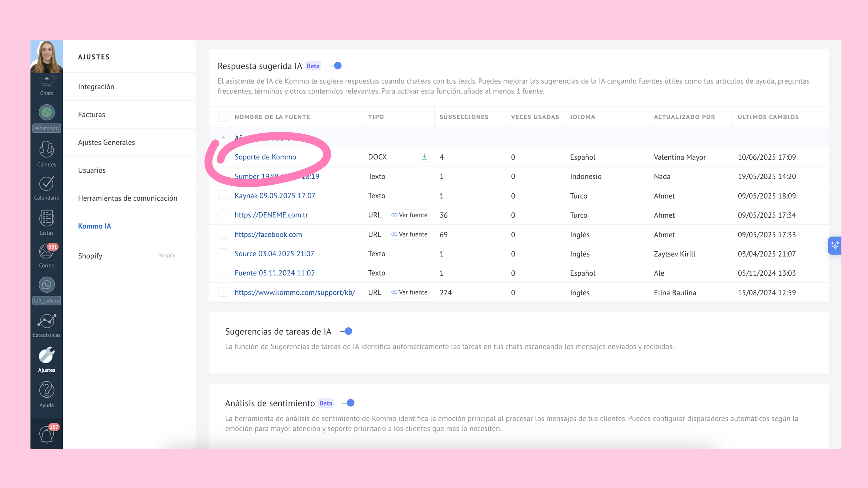Open notifications bell with 107 badge
This screenshot has width=868, height=488.
coord(47,434)
